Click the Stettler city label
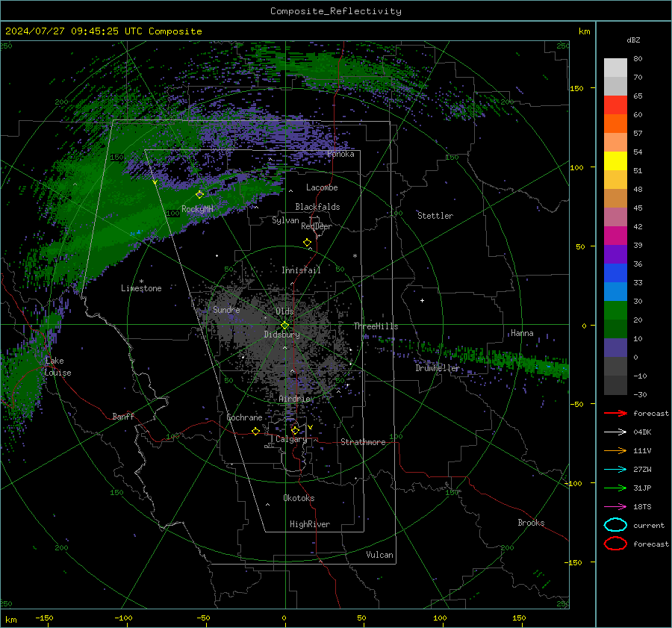672x628 pixels. click(x=435, y=216)
